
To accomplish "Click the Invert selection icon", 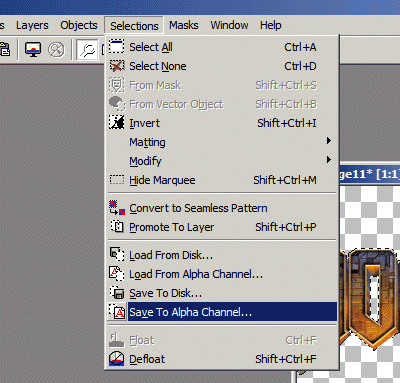I will pos(117,123).
